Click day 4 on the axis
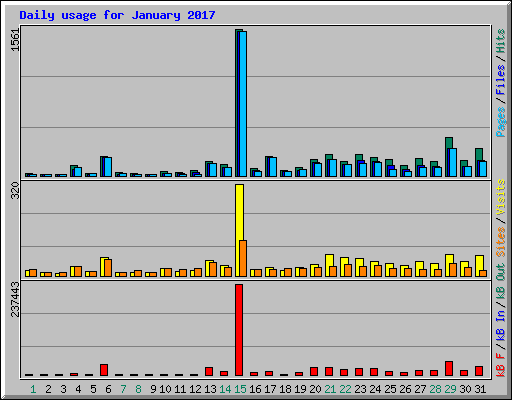Image resolution: width=512 pixels, height=400 pixels. (78, 389)
